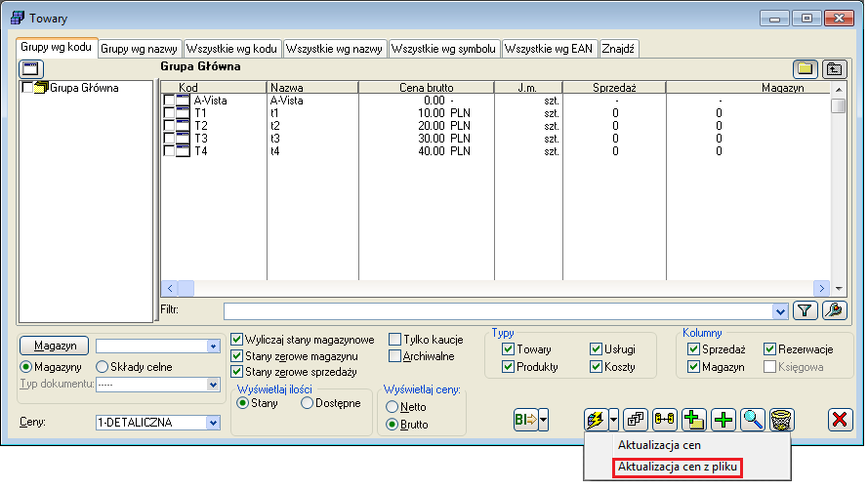The width and height of the screenshot is (868, 490).
Task: Check the T4 row checkbox
Action: 169,151
